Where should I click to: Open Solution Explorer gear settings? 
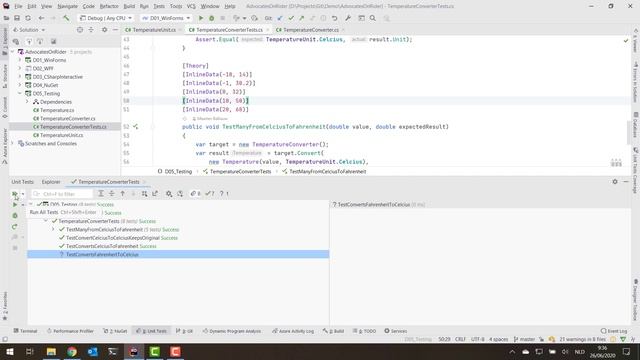point(104,30)
